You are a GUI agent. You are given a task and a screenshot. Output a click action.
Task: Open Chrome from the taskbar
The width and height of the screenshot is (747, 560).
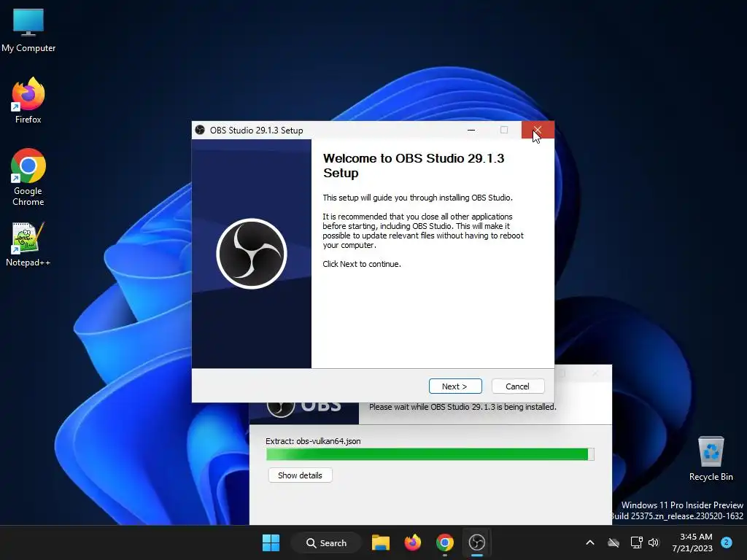click(444, 542)
